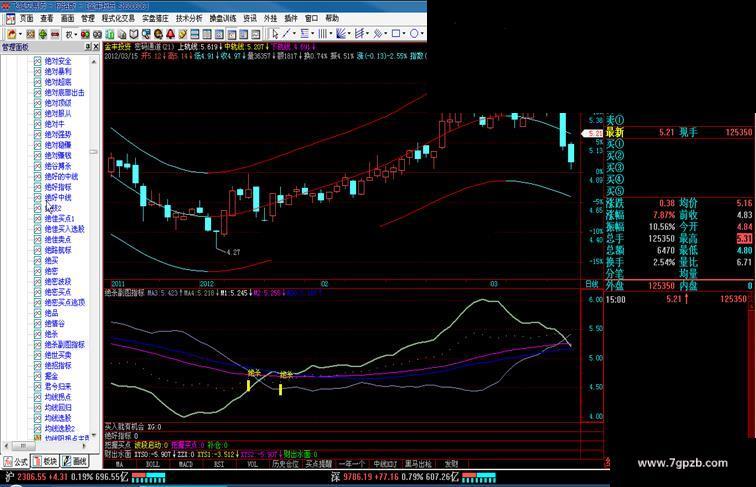Click the green up-down arrows toolbar icon
The image size is (756, 487).
click(x=42, y=34)
